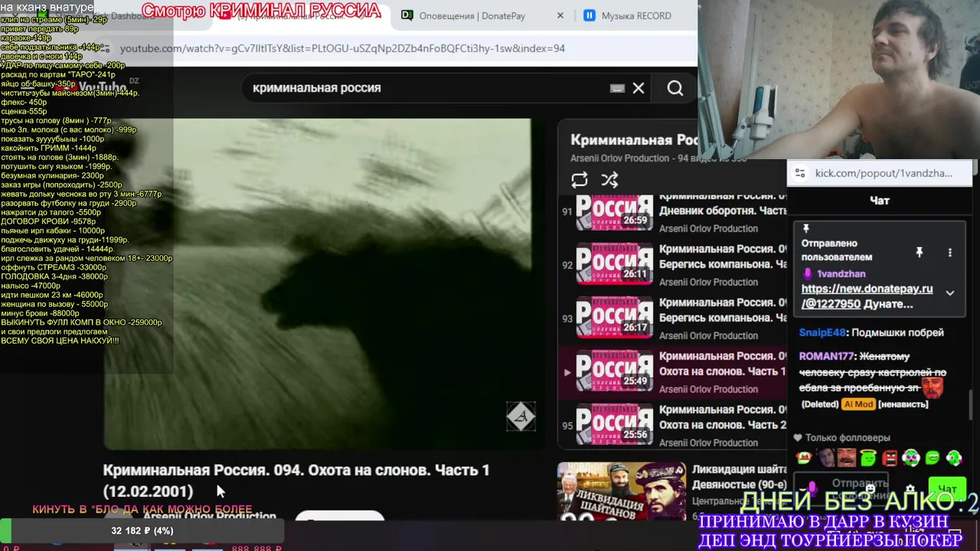Viewport: 980px width, 551px height.
Task: Click the ROMAN177 chat username
Action: (826, 356)
